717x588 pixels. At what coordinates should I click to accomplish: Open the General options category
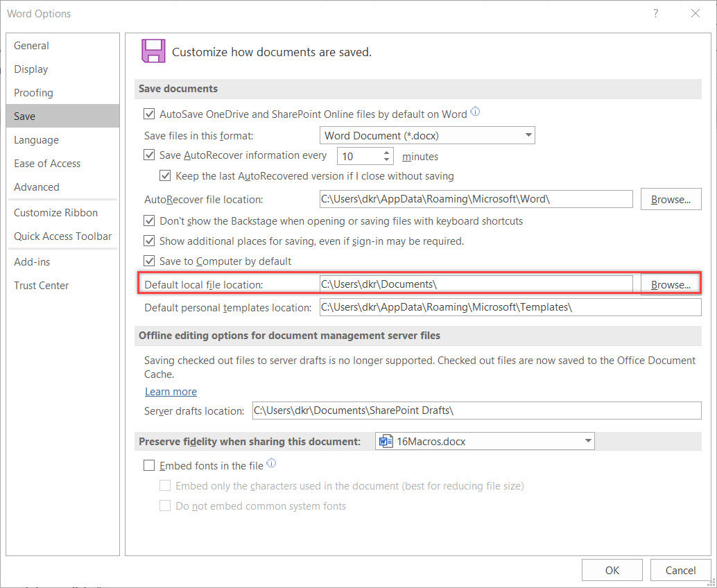[x=62, y=45]
